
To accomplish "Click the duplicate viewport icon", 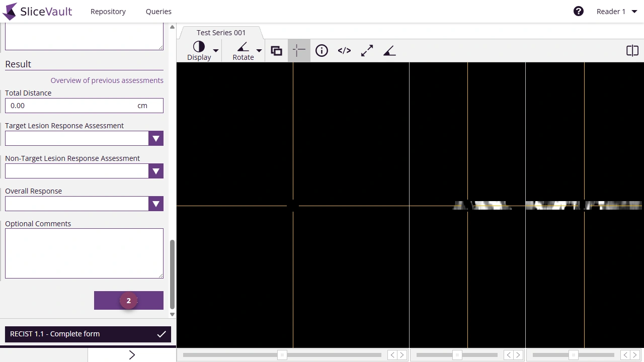I will click(x=276, y=50).
